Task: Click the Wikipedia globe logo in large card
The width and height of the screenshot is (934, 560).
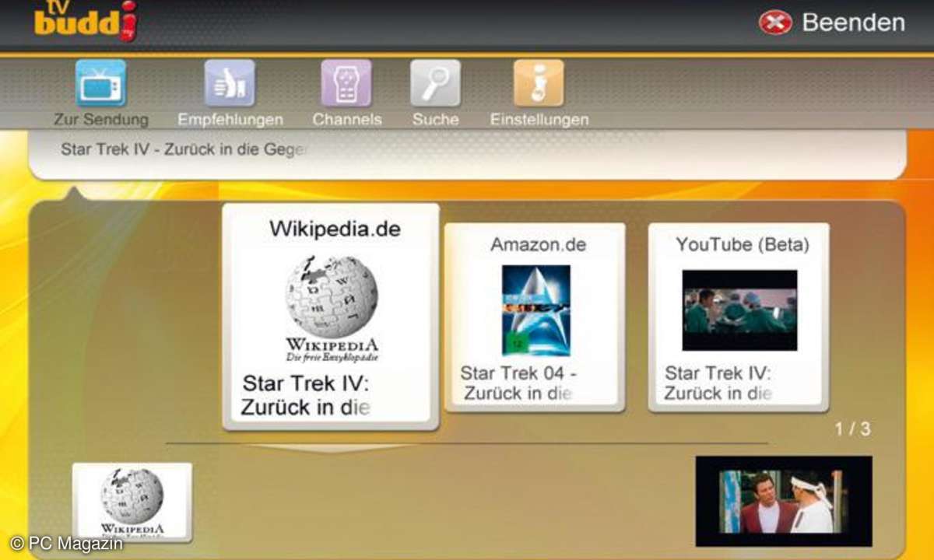Action: tap(332, 309)
